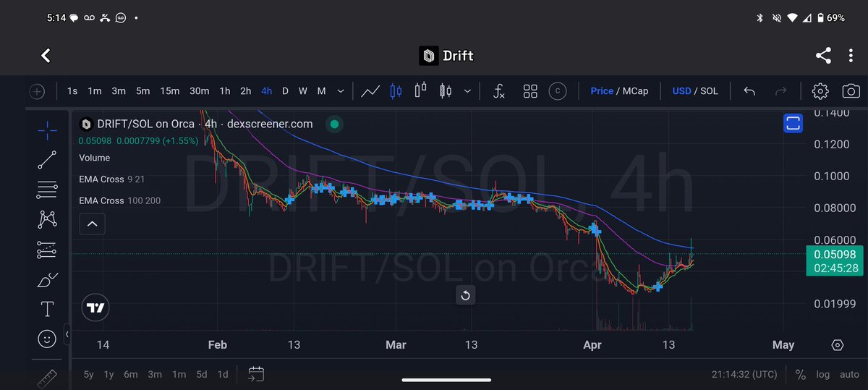The height and width of the screenshot is (390, 868).
Task: Click the circled C icon
Action: (x=557, y=91)
